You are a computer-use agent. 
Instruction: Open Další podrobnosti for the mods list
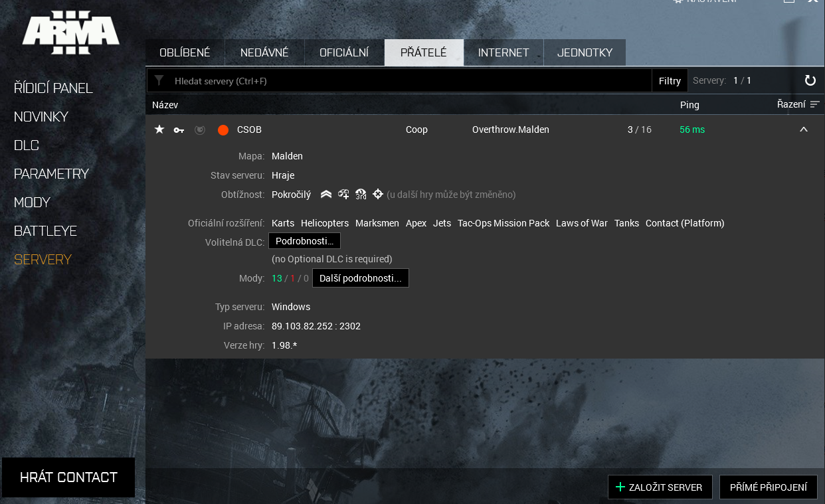tap(361, 278)
